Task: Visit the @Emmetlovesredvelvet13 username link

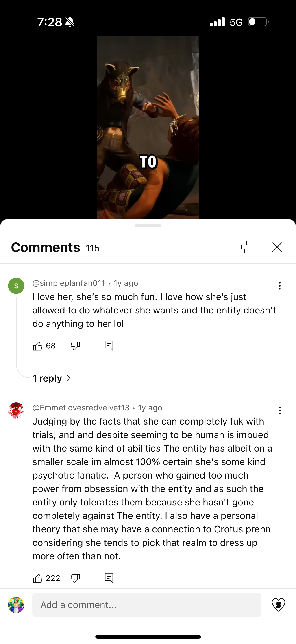Action: pos(81,408)
